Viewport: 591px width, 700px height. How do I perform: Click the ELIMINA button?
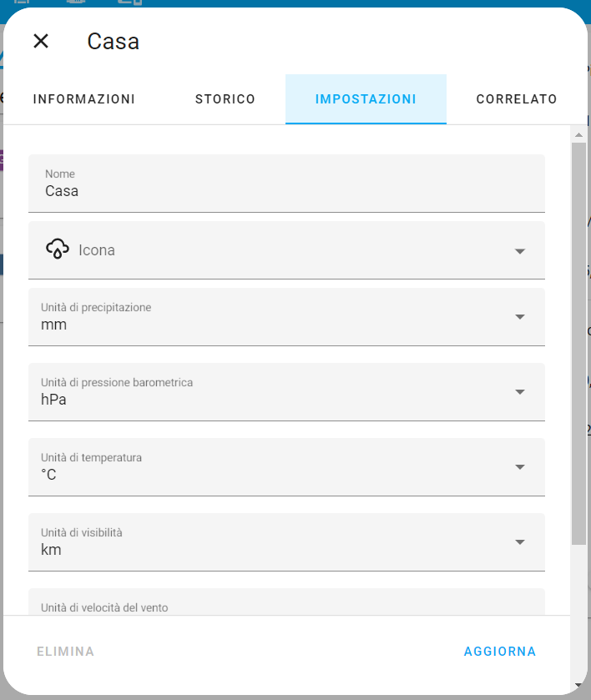tap(63, 651)
